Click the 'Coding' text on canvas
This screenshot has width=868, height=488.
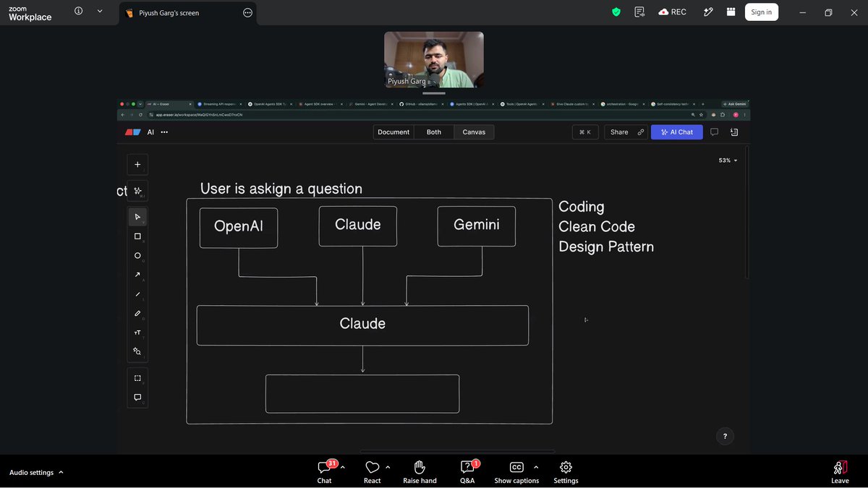coord(582,207)
